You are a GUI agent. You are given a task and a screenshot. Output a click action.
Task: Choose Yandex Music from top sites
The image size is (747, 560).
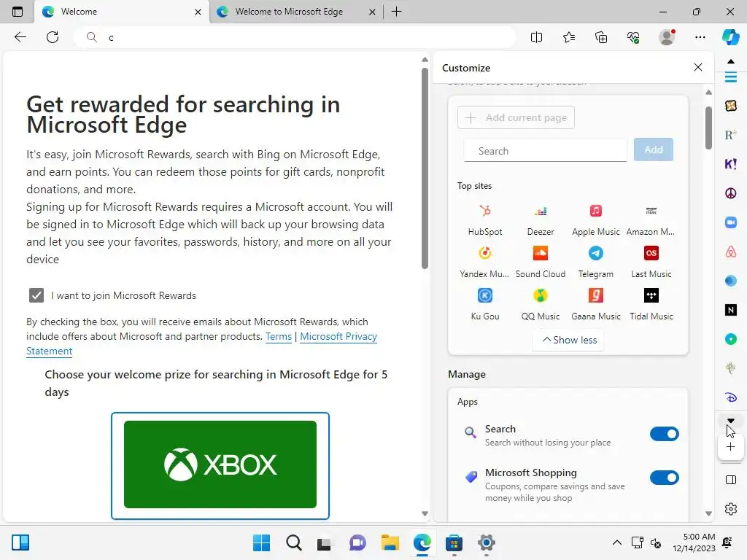click(x=485, y=262)
